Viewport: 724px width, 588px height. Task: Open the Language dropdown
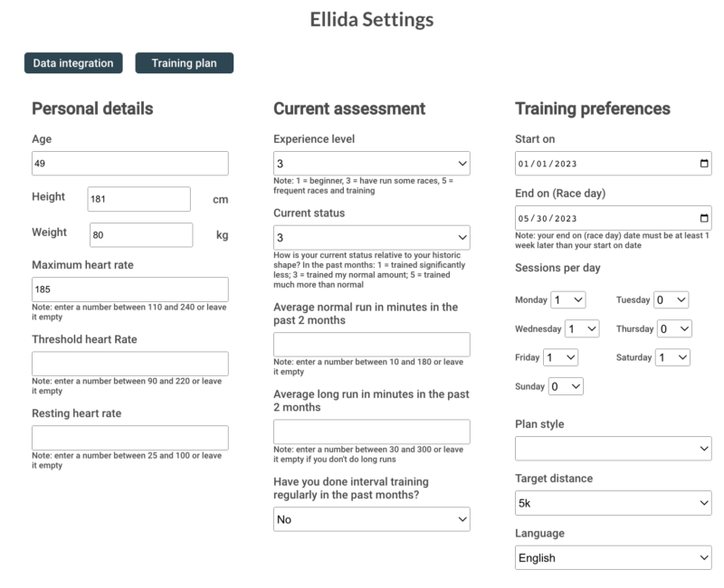point(613,558)
